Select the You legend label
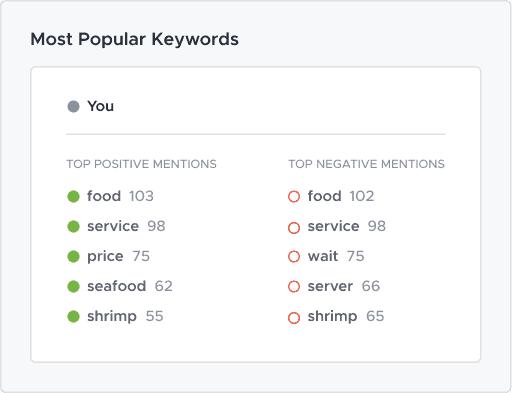Viewport: 512px width, 393px height. [101, 106]
